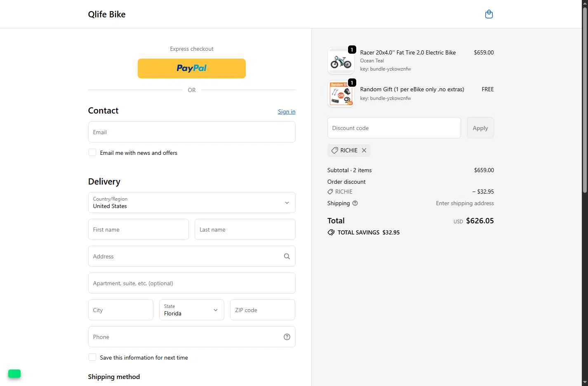Focus the Email input field
The image size is (588, 386).
192,132
